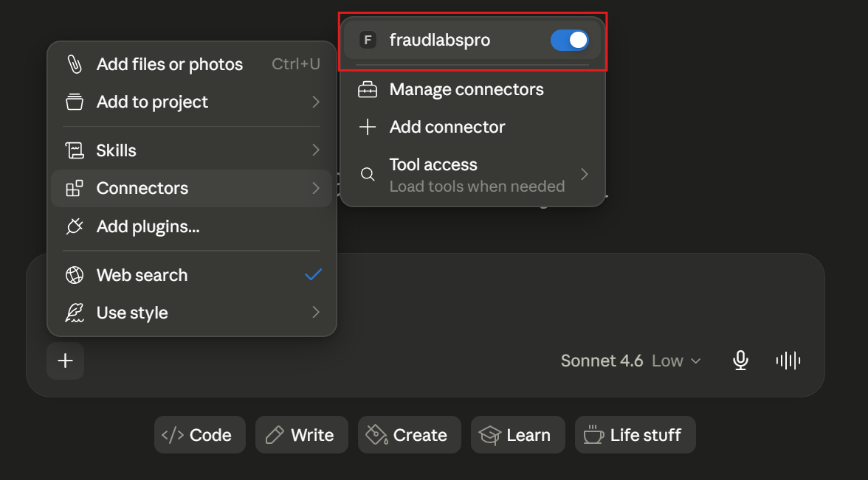
Task: Choose Add files or photos
Action: point(192,64)
